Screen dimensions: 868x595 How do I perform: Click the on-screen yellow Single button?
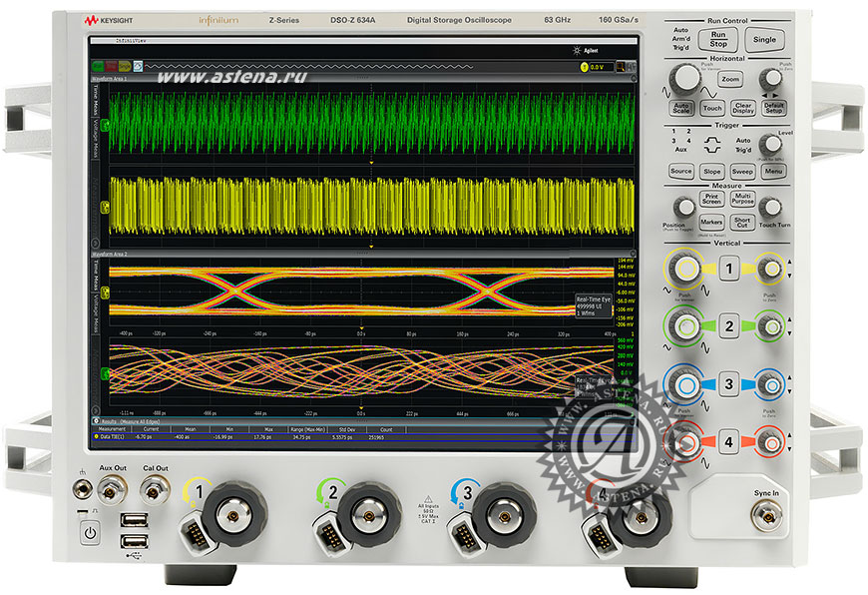125,67
